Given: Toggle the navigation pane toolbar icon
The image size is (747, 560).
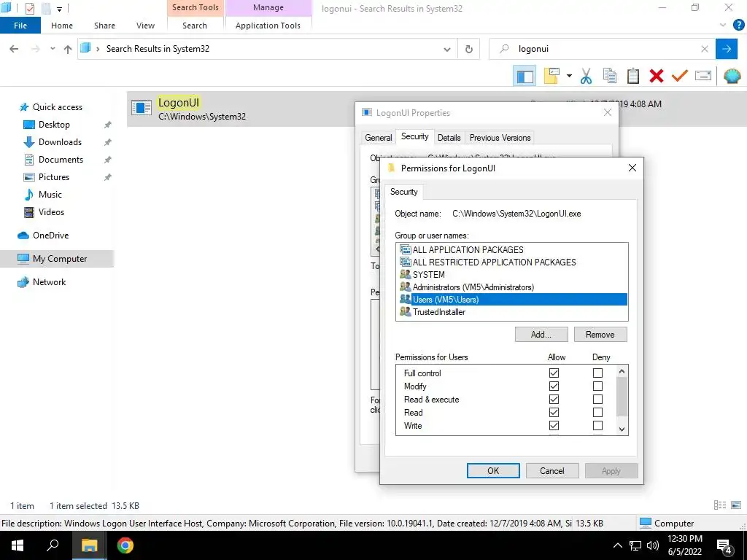Looking at the screenshot, I should 525,76.
